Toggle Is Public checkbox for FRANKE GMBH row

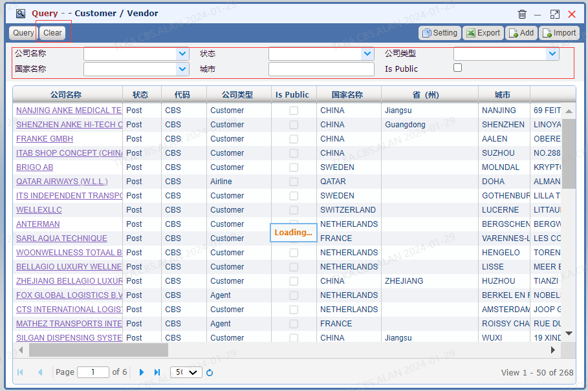point(294,139)
